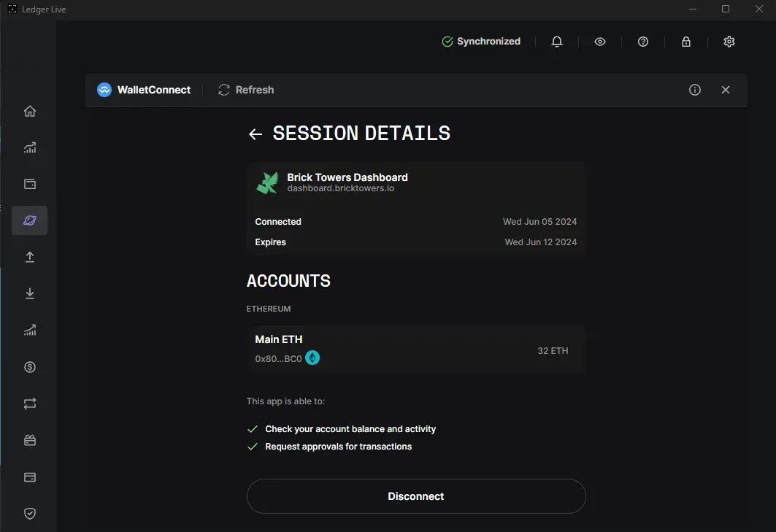776x532 pixels.
Task: Click the 'Expires' label
Action: point(270,242)
